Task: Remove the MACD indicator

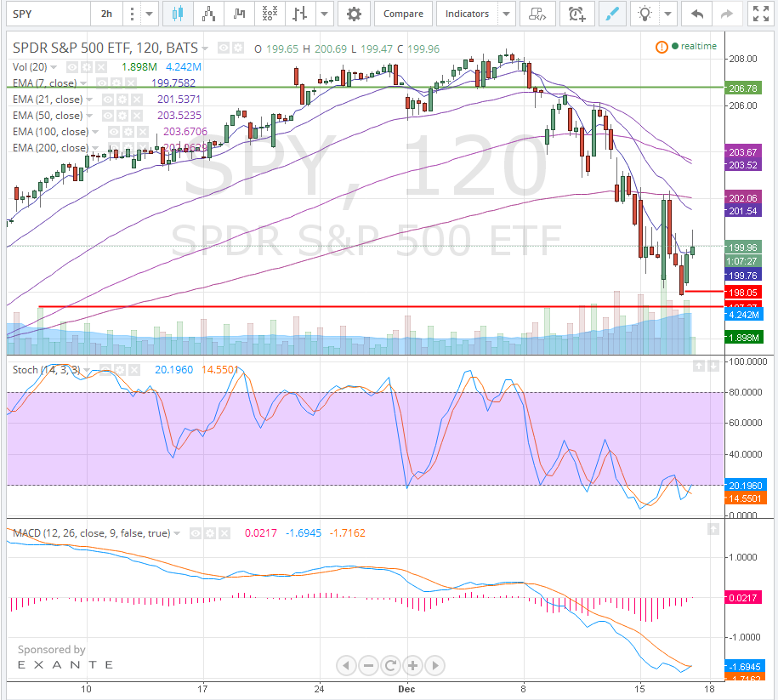Action: [224, 533]
